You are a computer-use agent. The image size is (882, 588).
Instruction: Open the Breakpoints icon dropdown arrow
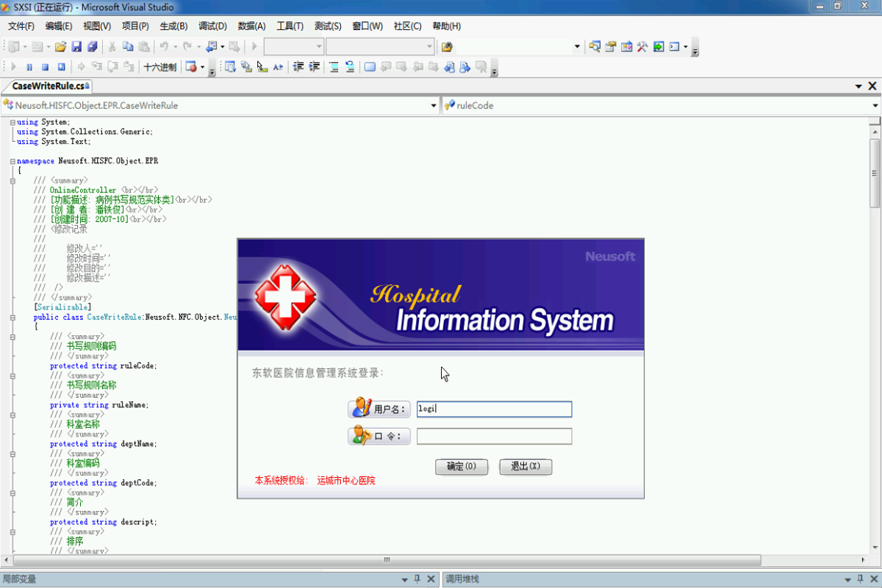(202, 67)
